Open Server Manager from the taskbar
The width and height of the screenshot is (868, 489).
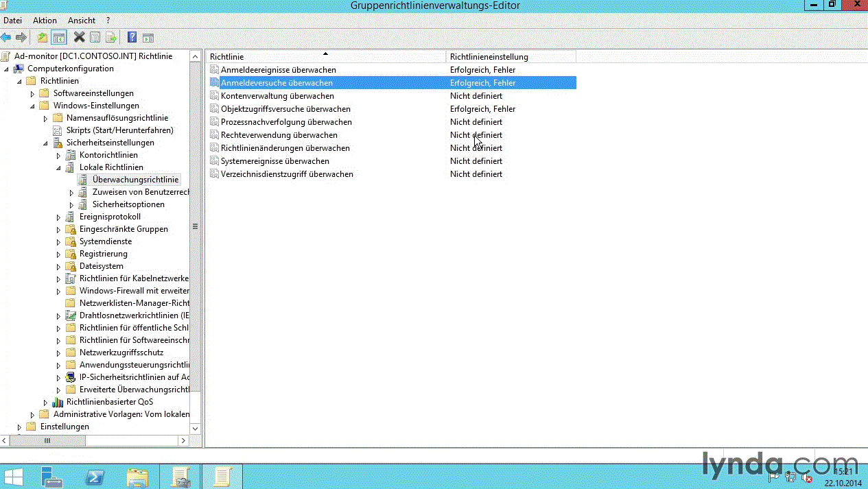point(51,477)
